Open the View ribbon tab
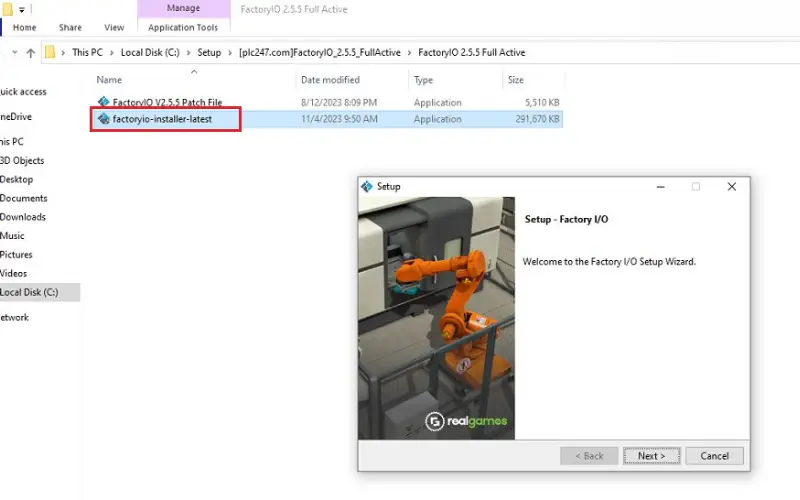Image resolution: width=800 pixels, height=500 pixels. tap(114, 28)
